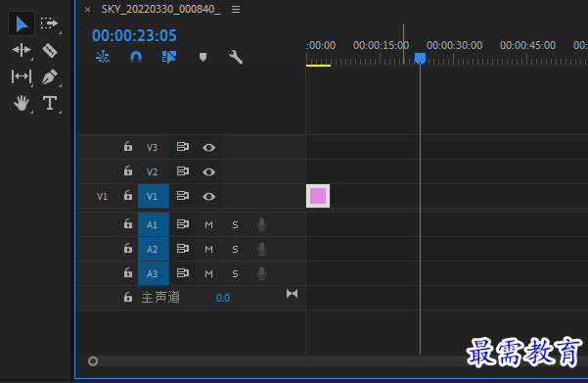Select the Slip tool
The height and width of the screenshot is (383, 588).
coord(22,76)
